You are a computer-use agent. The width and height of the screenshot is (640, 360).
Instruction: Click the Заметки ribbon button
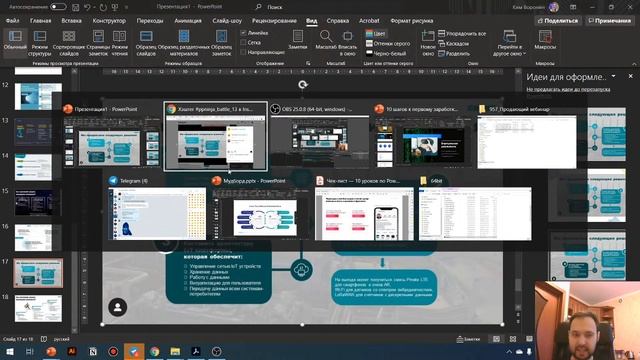coord(298,40)
